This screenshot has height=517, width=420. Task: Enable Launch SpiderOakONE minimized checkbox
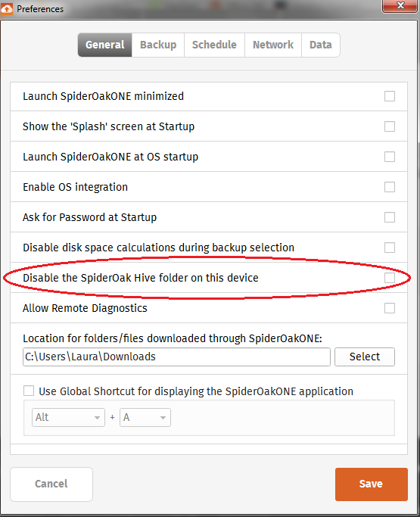390,96
